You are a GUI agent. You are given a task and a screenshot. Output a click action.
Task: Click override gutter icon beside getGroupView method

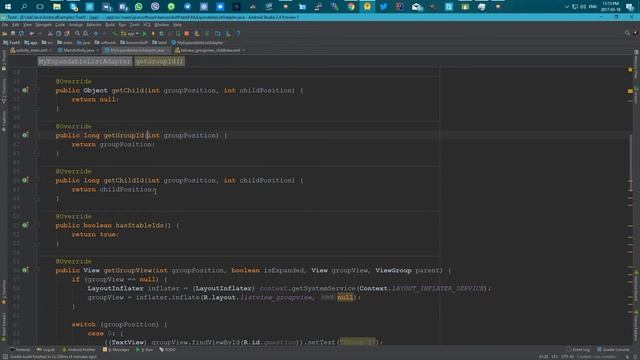tap(25, 269)
